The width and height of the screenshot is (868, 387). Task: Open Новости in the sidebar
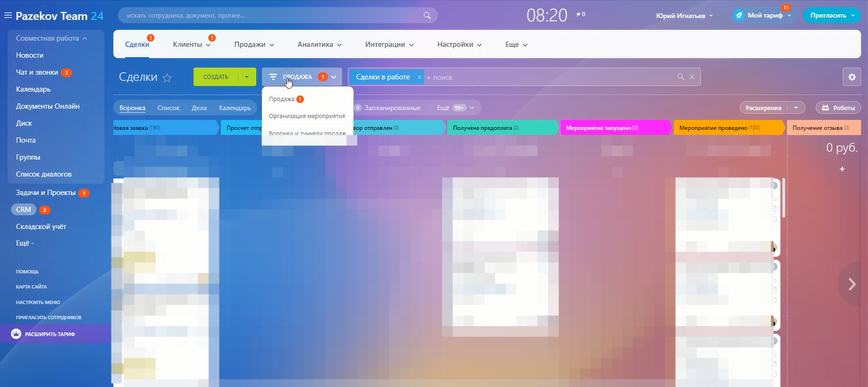tap(30, 55)
